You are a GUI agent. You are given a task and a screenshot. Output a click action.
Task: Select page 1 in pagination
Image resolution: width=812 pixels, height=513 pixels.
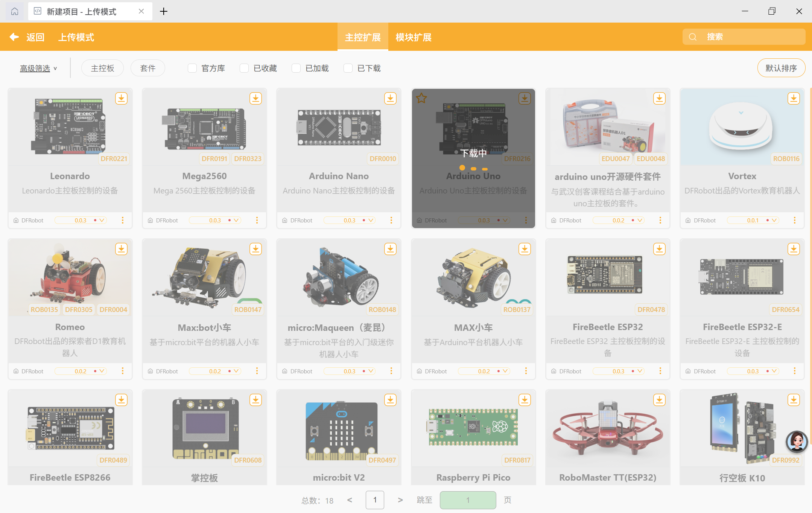375,500
